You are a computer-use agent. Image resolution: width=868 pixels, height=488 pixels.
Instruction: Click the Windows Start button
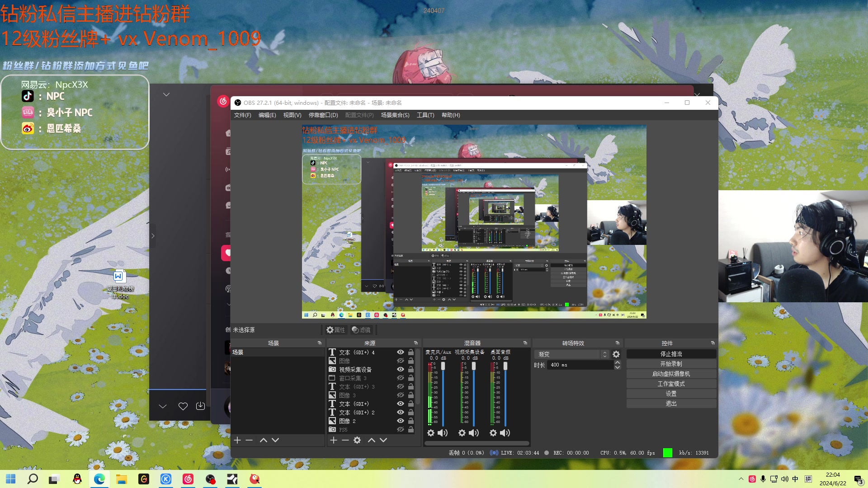pyautogui.click(x=11, y=479)
